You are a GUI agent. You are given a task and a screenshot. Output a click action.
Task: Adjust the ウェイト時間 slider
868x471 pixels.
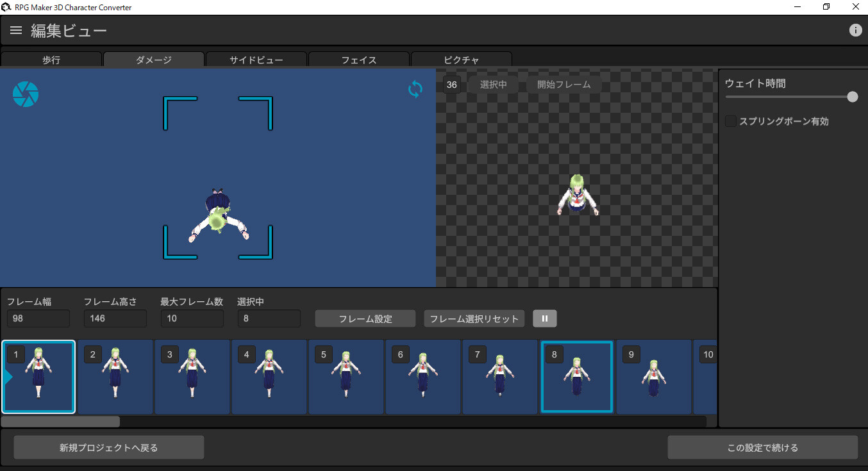[852, 96]
